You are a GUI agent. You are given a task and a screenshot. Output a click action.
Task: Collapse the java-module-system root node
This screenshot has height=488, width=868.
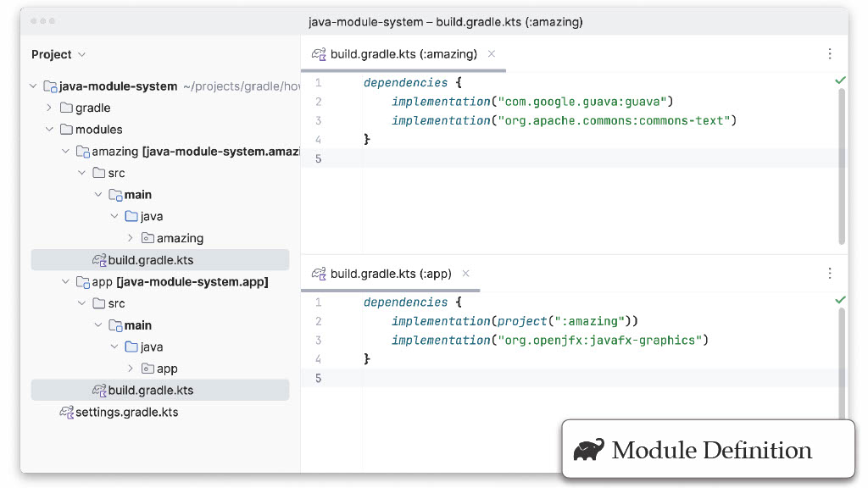(x=33, y=86)
